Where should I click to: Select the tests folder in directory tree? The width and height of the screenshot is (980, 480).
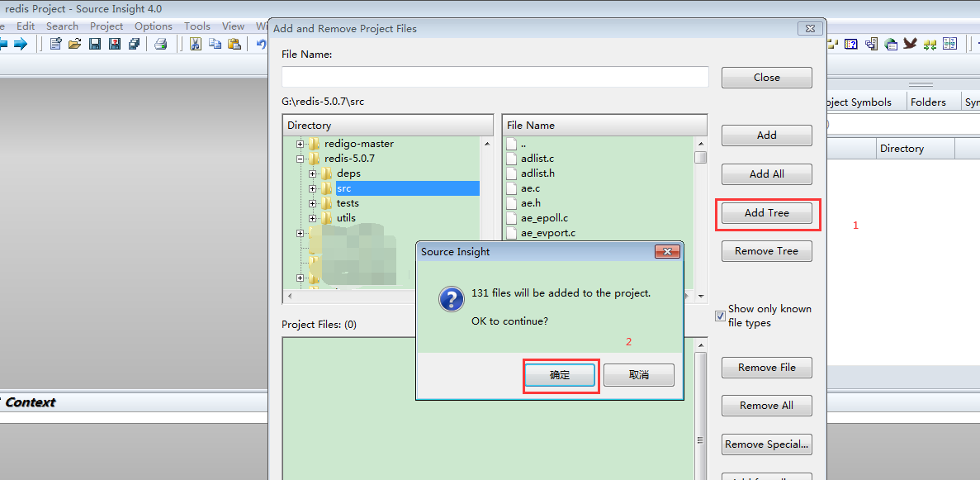[348, 203]
